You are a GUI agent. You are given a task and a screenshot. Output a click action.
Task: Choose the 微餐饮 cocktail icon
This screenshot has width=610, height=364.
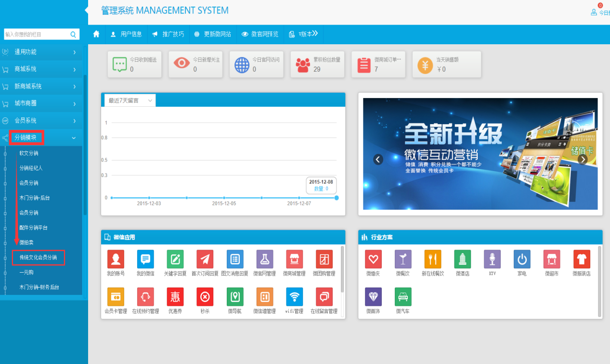click(x=403, y=259)
